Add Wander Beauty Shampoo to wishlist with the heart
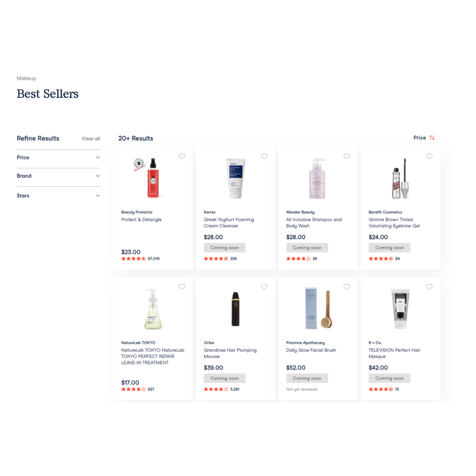Image resolution: width=476 pixels, height=476 pixels. 347,156
